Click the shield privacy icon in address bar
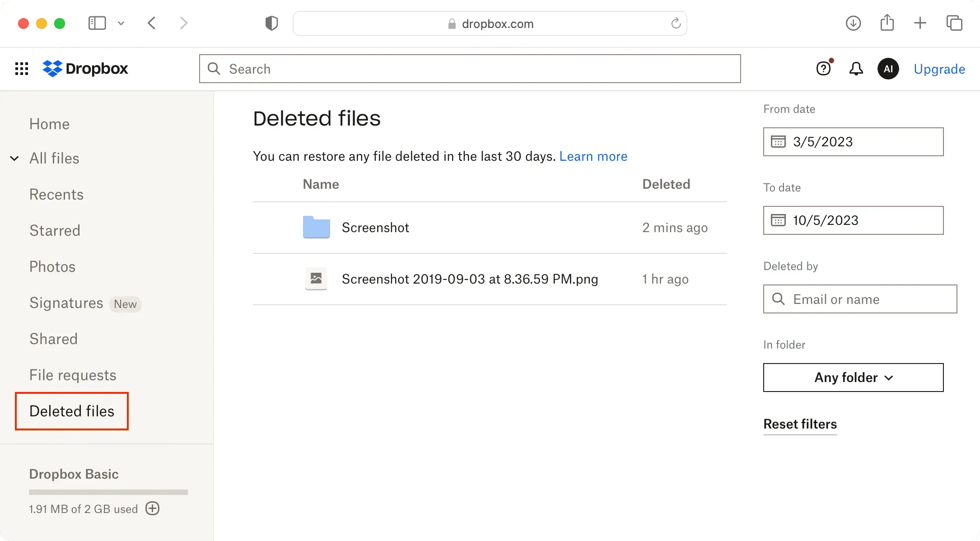The width and height of the screenshot is (980, 541). click(x=271, y=23)
